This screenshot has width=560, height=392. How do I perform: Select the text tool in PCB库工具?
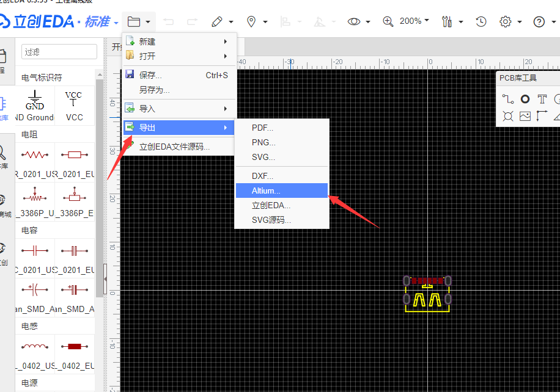(542, 99)
